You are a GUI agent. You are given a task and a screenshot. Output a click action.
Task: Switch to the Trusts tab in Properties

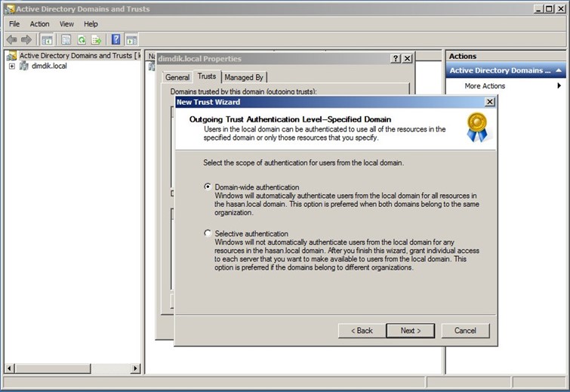click(207, 76)
